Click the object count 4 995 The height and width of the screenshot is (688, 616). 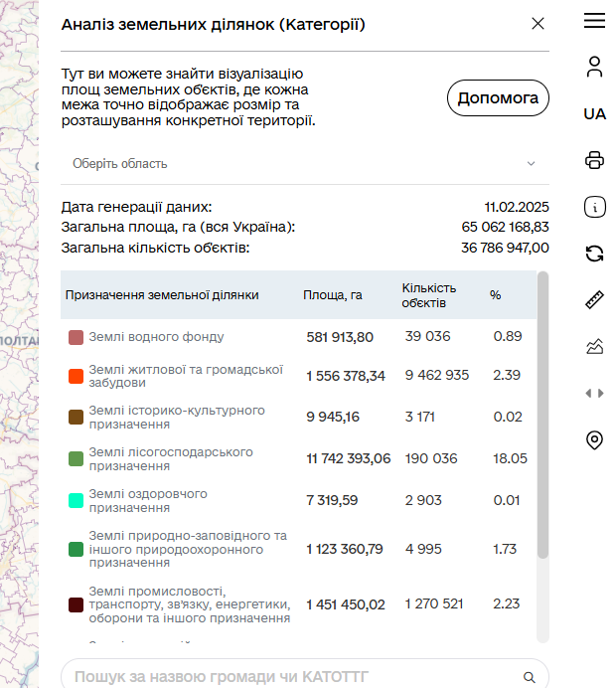pos(423,549)
